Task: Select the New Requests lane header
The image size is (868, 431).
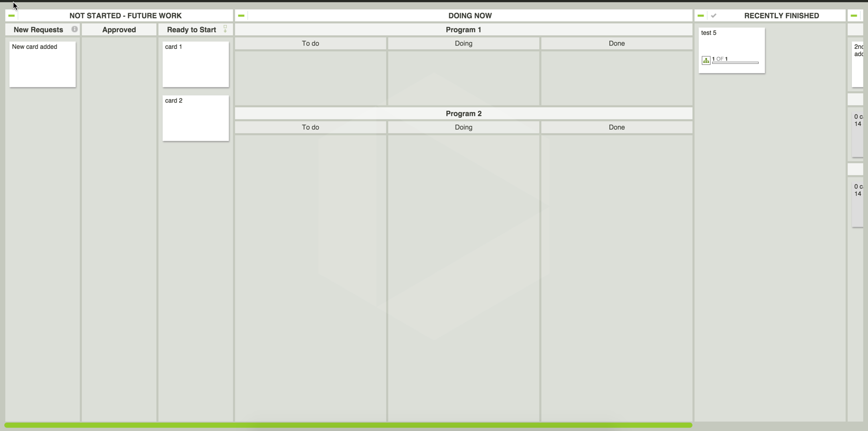Action: click(x=42, y=30)
